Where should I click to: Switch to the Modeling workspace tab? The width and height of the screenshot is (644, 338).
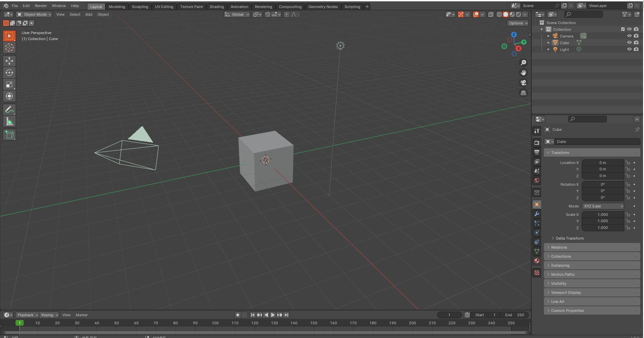(117, 7)
